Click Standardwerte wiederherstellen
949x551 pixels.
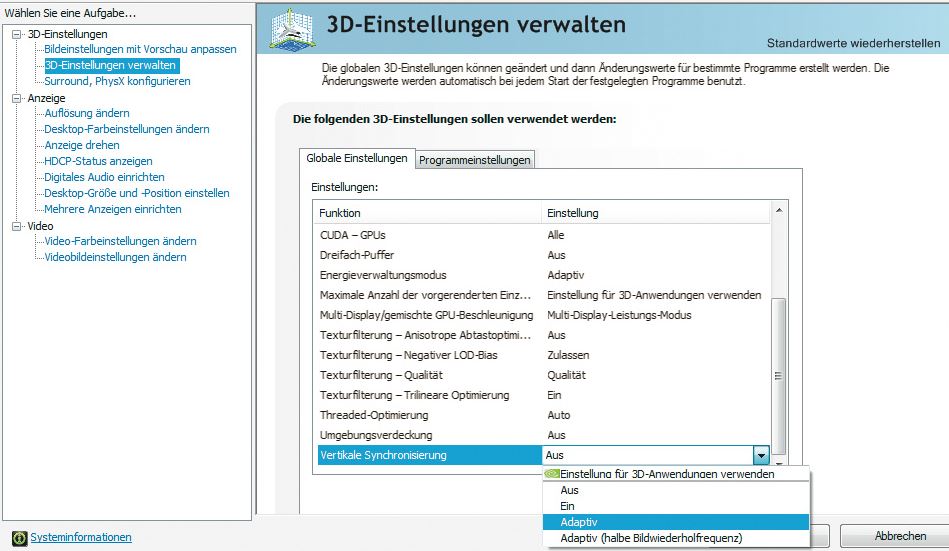coord(853,43)
